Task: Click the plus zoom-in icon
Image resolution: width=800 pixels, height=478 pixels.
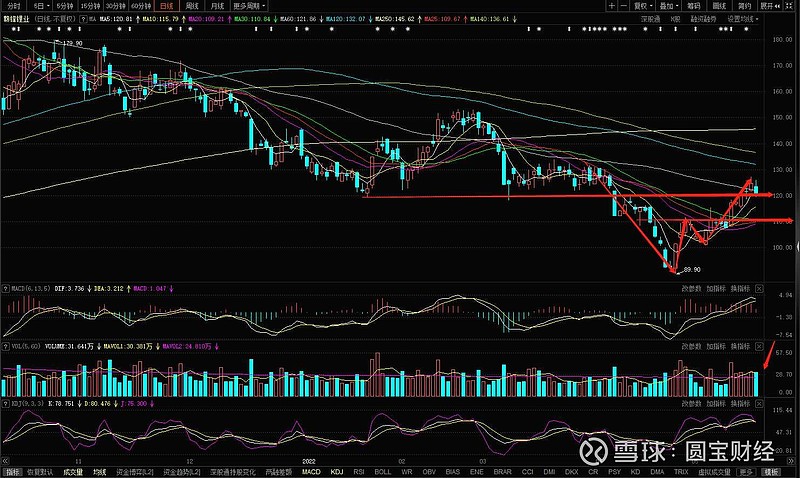Action: (609, 5)
